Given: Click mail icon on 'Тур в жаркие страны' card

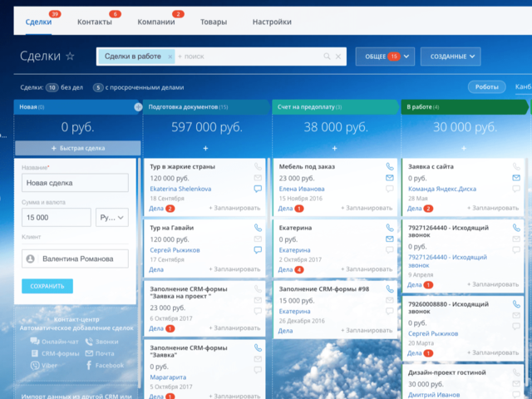Looking at the screenshot, I should (x=258, y=177).
